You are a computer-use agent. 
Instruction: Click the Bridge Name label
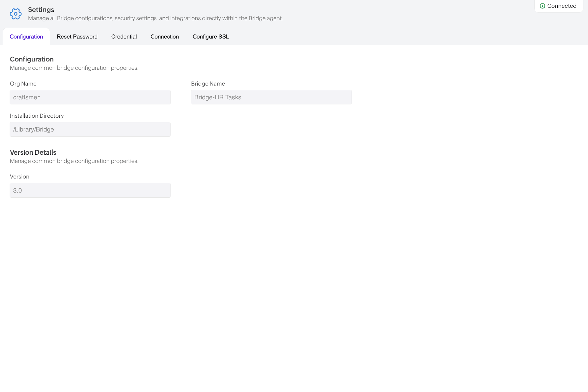pyautogui.click(x=208, y=84)
